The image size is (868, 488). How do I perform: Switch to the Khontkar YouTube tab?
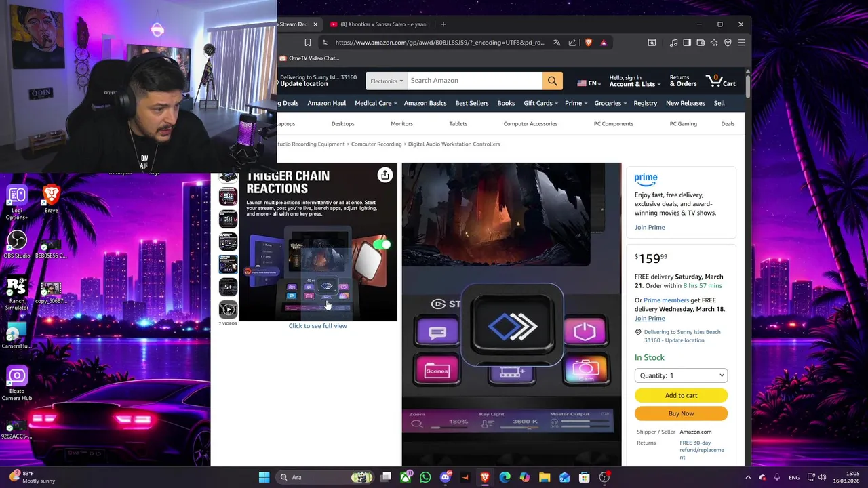coord(378,24)
